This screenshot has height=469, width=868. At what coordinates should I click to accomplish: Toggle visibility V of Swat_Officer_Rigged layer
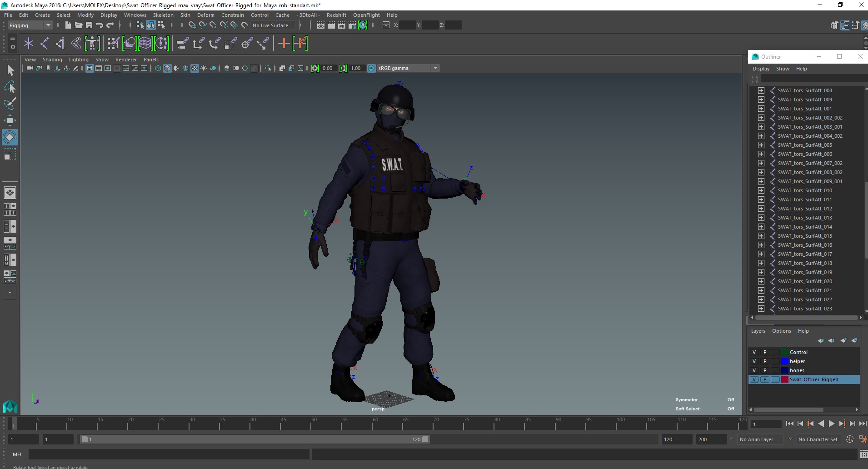(754, 379)
